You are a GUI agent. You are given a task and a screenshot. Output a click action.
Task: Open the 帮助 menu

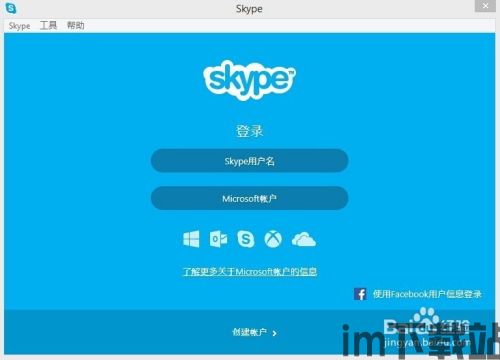pyautogui.click(x=76, y=25)
